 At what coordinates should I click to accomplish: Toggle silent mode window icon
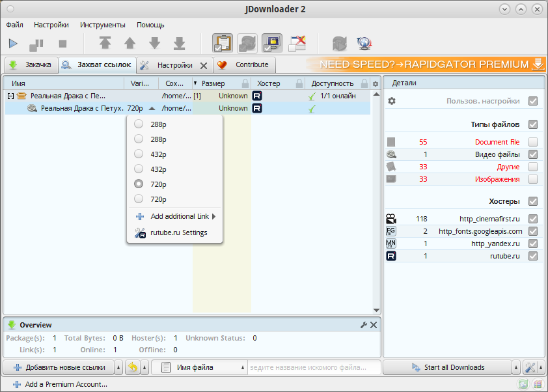point(297,44)
